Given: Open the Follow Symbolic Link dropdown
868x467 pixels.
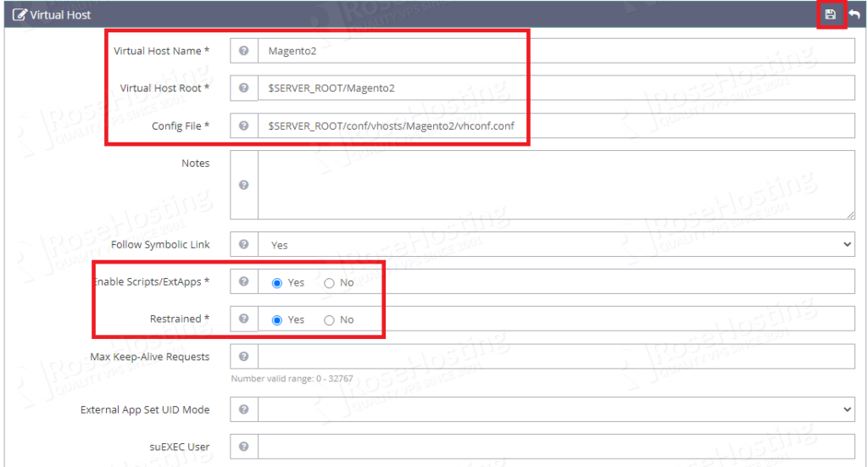Looking at the screenshot, I should [x=555, y=245].
